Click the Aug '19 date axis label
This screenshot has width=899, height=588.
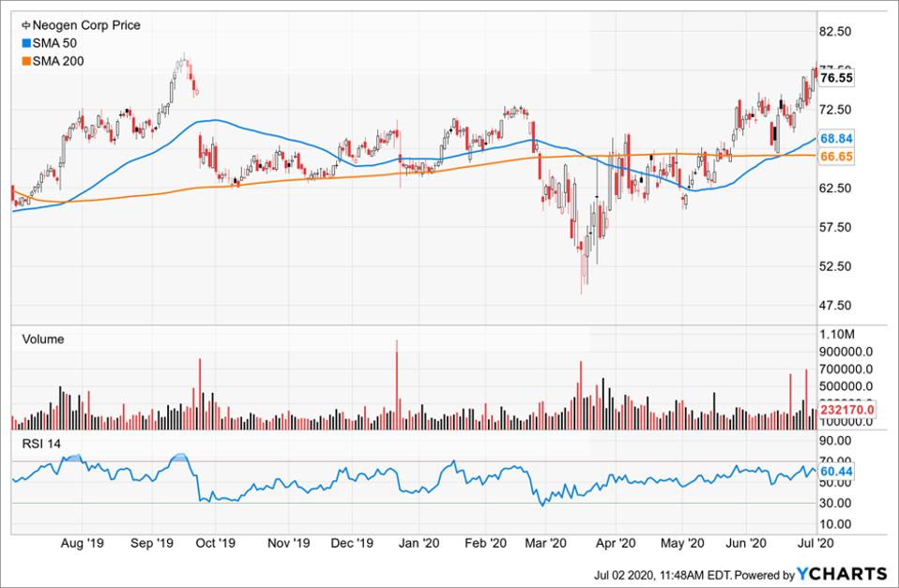click(x=82, y=543)
